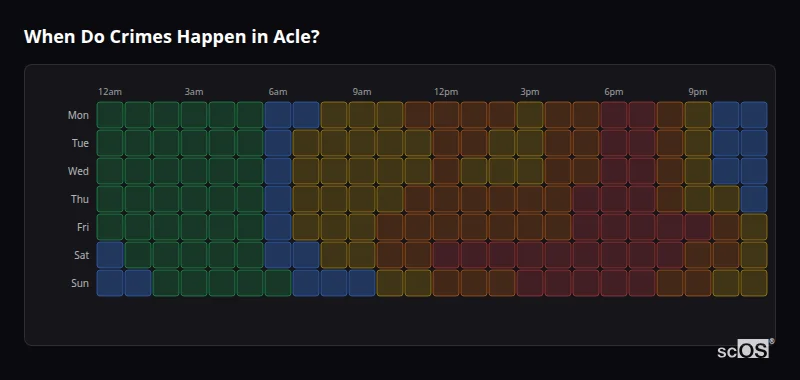Select the Saturday 7am blue cell

click(x=306, y=255)
